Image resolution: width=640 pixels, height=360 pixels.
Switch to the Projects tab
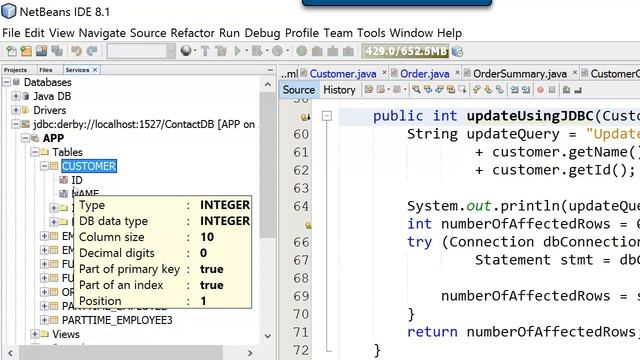click(x=15, y=70)
